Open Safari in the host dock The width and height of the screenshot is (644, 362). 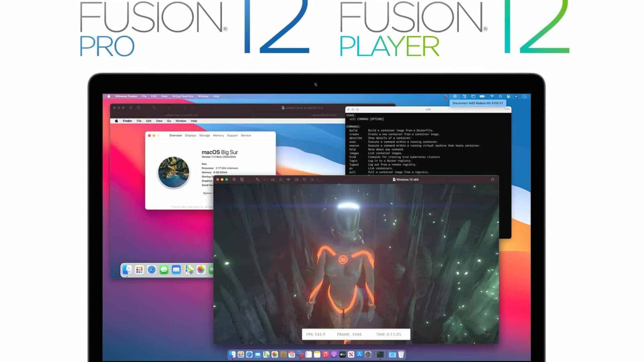(249, 354)
